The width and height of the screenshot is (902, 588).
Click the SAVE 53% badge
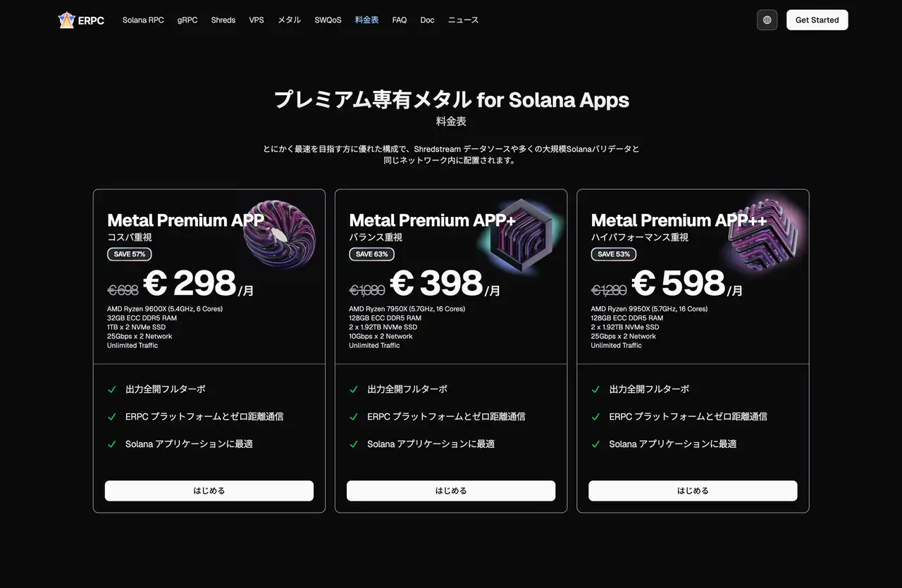point(614,254)
